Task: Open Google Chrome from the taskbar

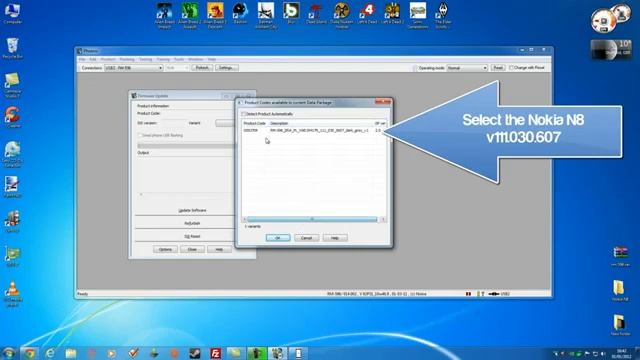Action: [x=29, y=353]
